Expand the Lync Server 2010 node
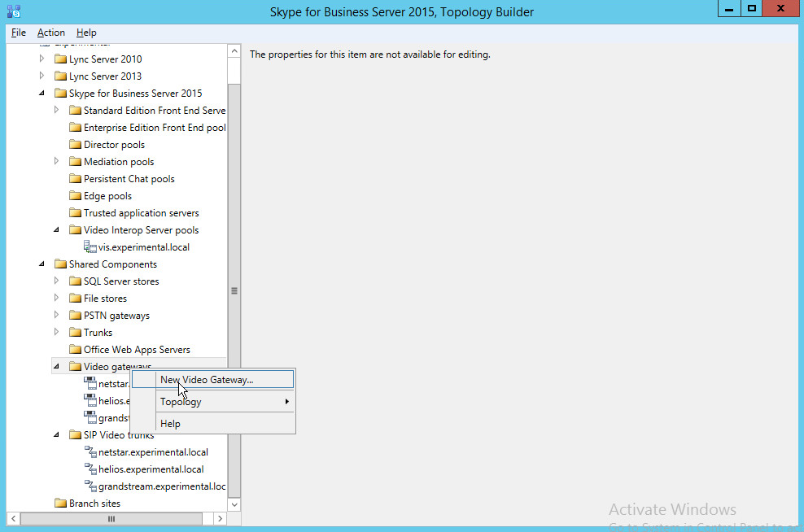 pos(42,59)
